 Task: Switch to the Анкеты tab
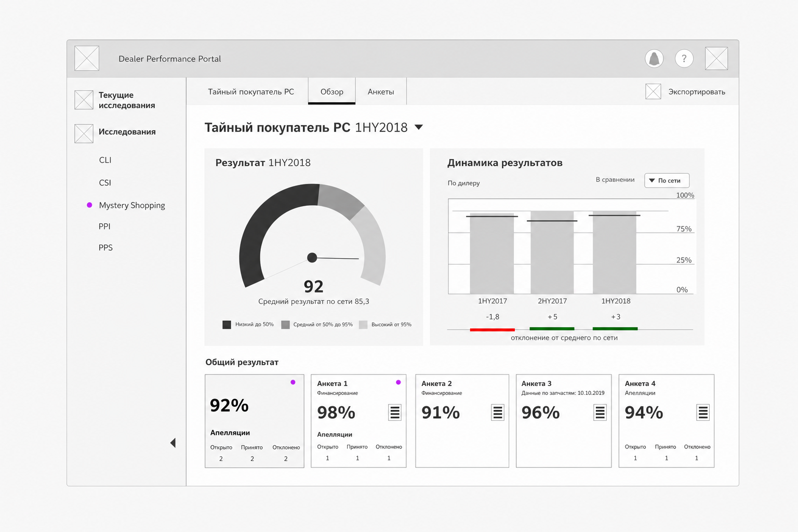click(381, 91)
